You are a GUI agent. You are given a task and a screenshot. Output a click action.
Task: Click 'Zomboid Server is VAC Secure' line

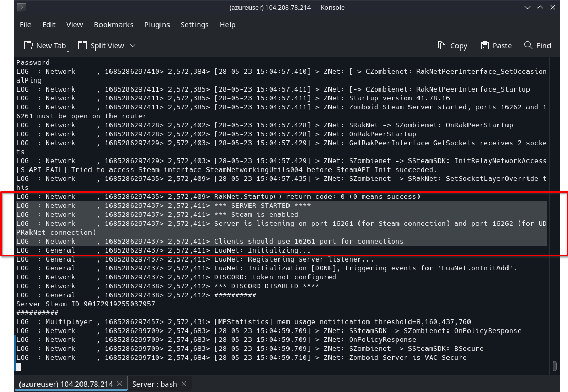point(241,358)
